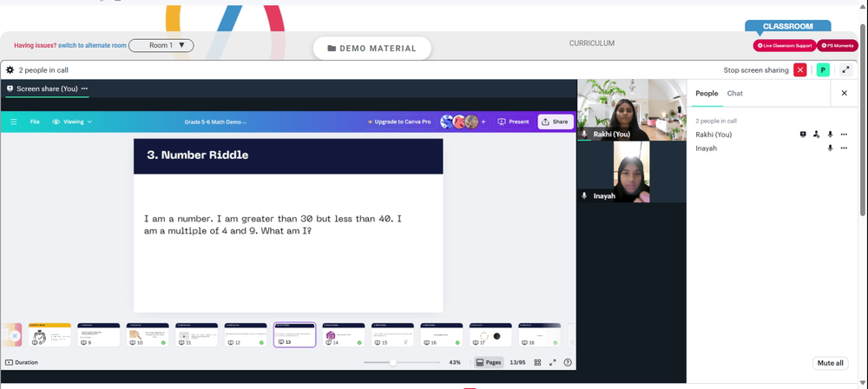
Task: Open Screen share ellipsis options
Action: [x=84, y=89]
